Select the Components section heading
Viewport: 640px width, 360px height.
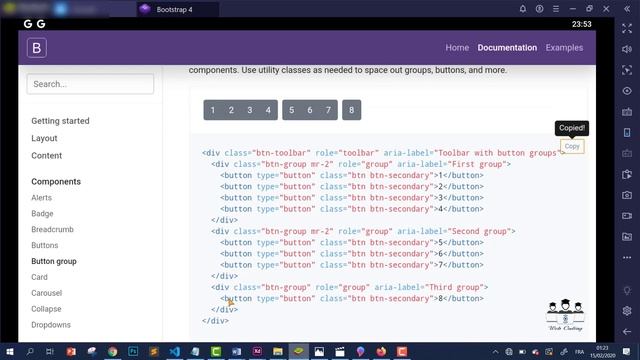(x=56, y=182)
